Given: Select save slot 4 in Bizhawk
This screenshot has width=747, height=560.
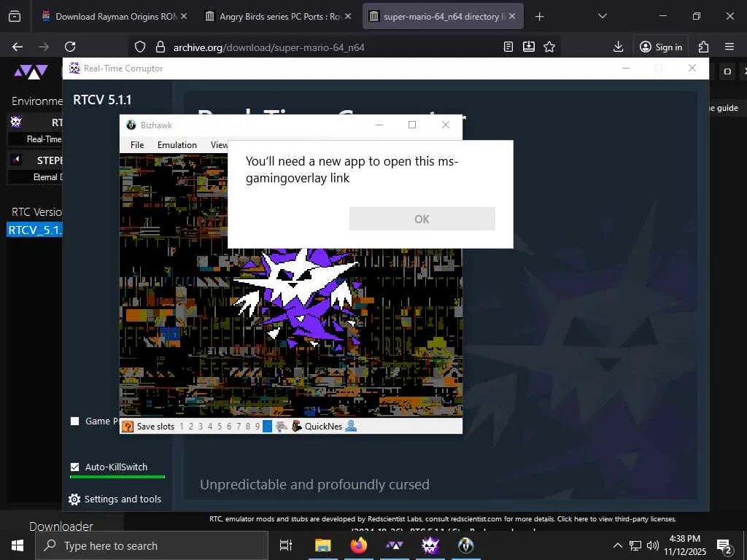Looking at the screenshot, I should click(210, 426).
